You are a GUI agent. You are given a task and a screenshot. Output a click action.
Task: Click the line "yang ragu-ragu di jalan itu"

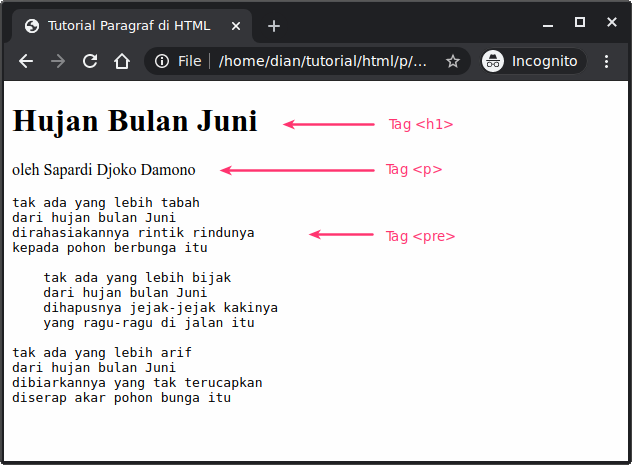point(149,323)
